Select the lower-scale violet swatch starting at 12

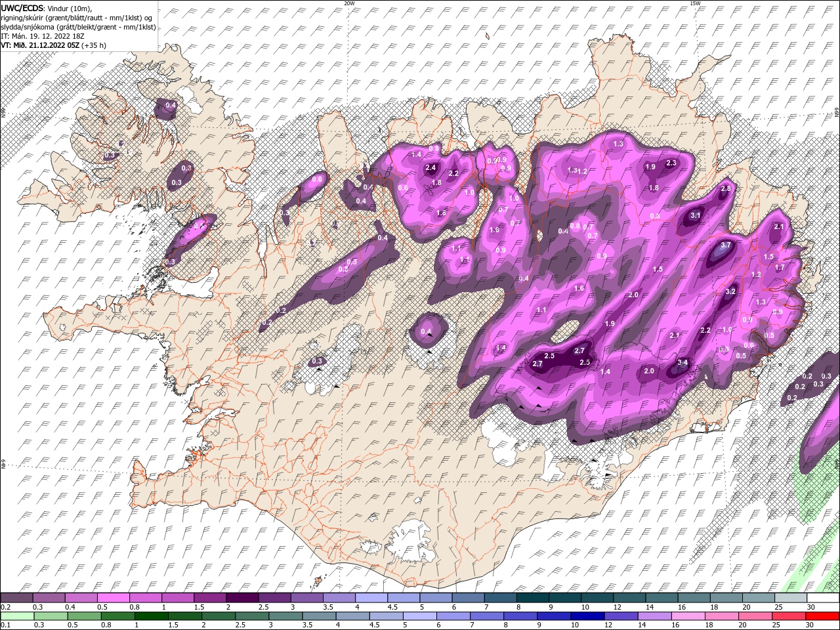(x=620, y=616)
